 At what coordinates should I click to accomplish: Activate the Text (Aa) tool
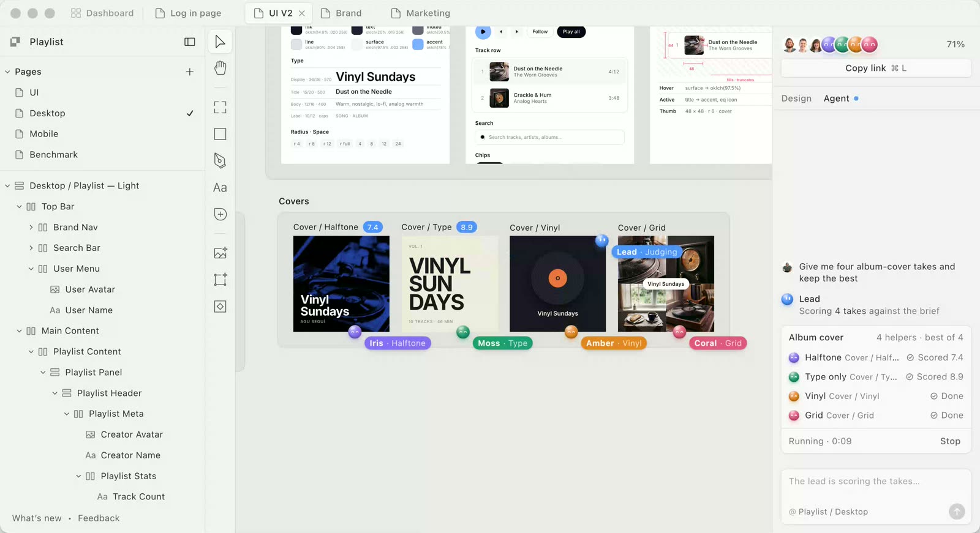220,188
